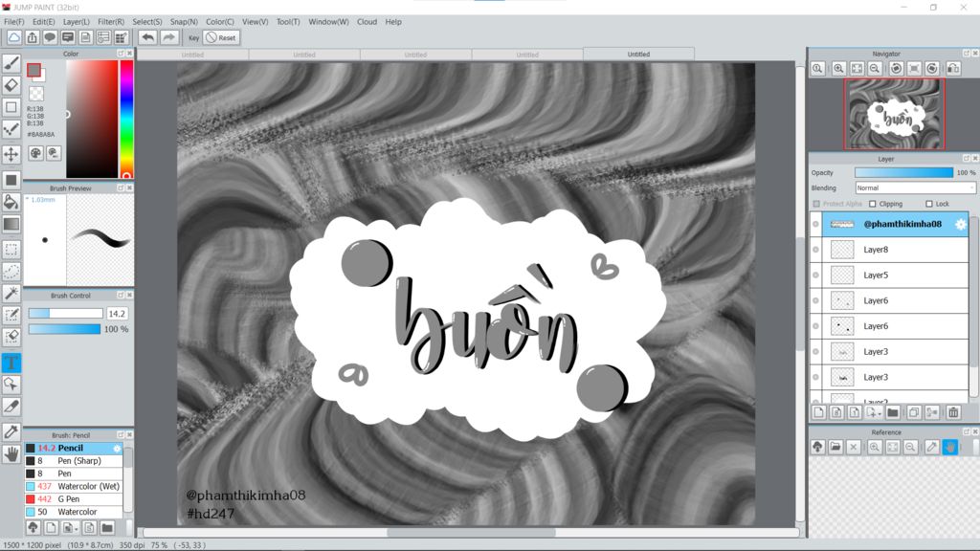The height and width of the screenshot is (551, 980).
Task: Select the Magic Wand tool
Action: [x=11, y=293]
